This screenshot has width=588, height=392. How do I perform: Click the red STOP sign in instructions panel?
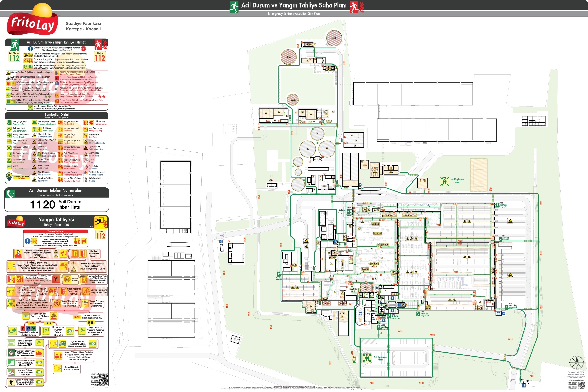(83, 49)
